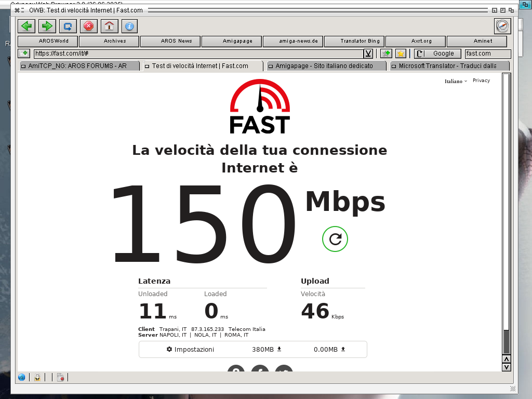Add bookmark with the star-plus icon
Viewport: 532px width, 399px height.
pos(386,54)
